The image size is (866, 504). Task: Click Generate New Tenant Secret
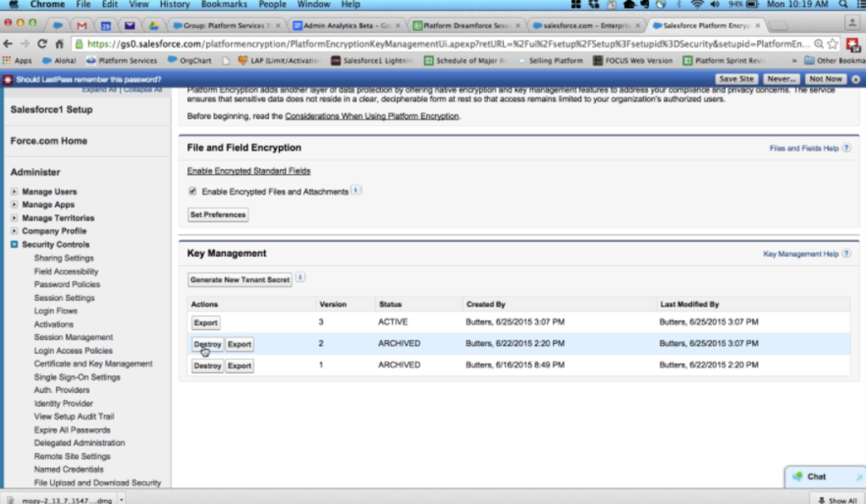(x=240, y=279)
